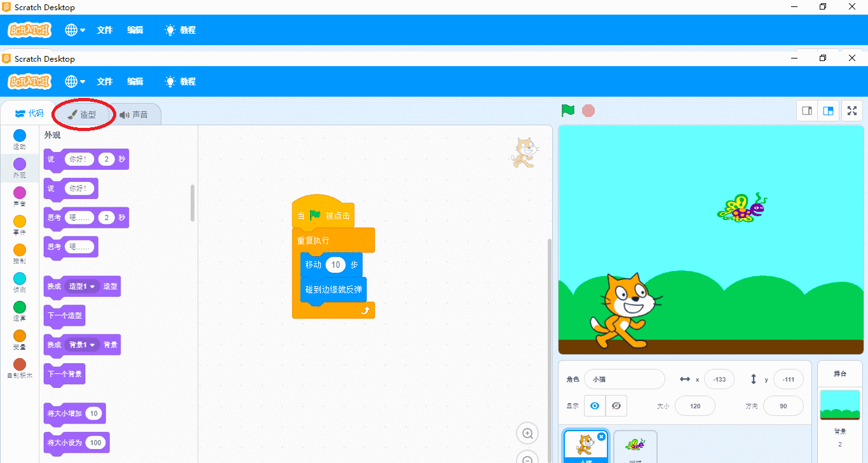Image resolution: width=868 pixels, height=463 pixels.
Task: Click the sprite name field 小猫
Action: pos(625,379)
